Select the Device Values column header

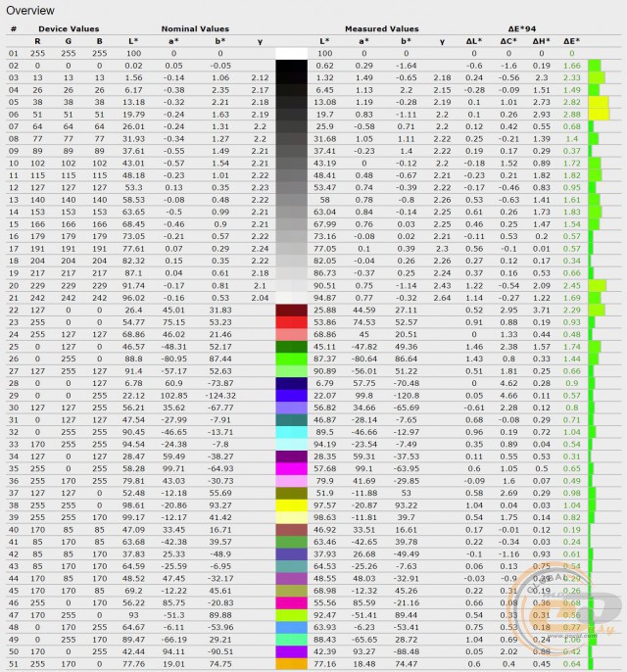[x=66, y=28]
